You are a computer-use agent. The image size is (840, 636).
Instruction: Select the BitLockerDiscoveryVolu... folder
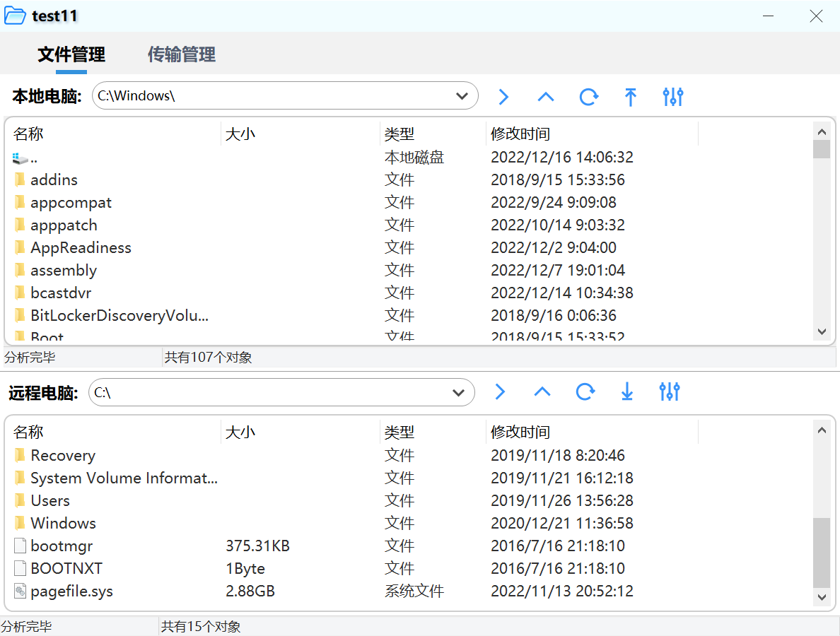point(119,315)
